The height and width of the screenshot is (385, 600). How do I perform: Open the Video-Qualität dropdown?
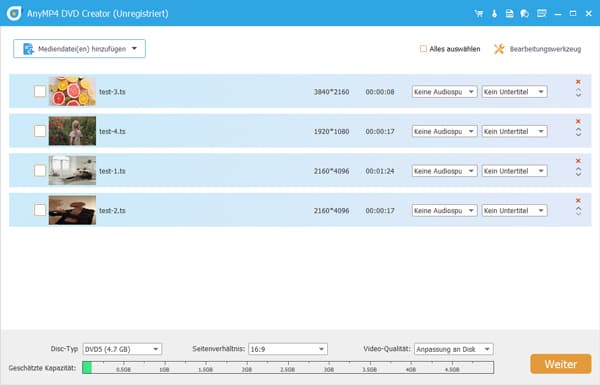(454, 349)
